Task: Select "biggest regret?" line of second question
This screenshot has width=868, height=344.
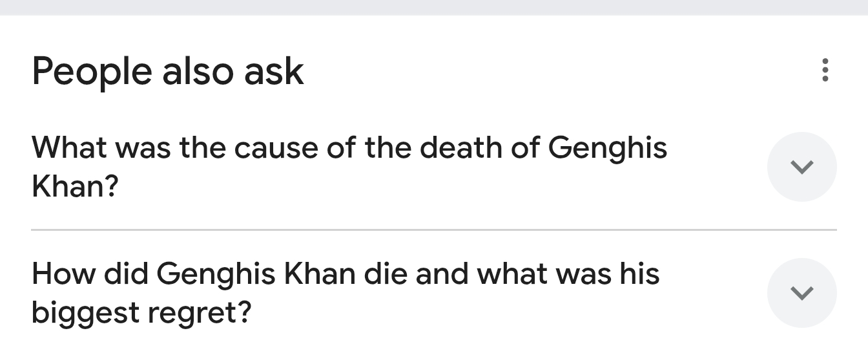Action: (141, 314)
